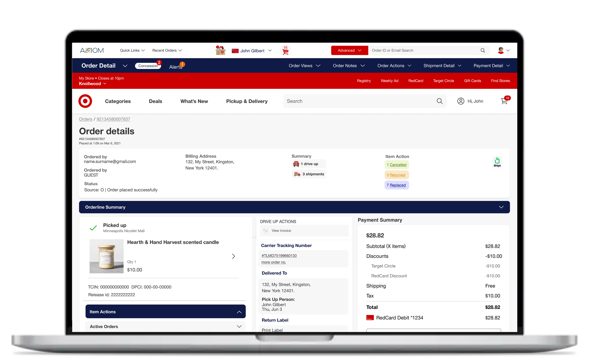Click the Alerts exclamation badge
Viewport: 589px width, 364px height.
[182, 64]
